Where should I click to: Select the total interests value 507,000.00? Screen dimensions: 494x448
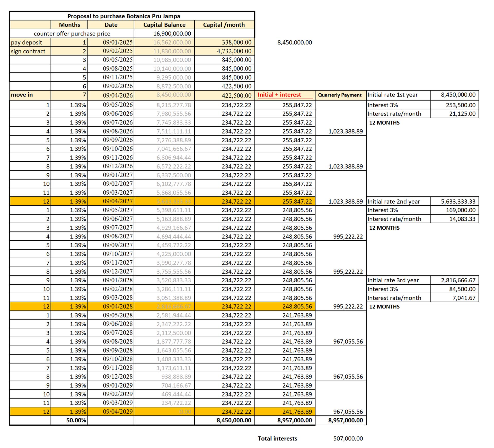tap(348, 438)
